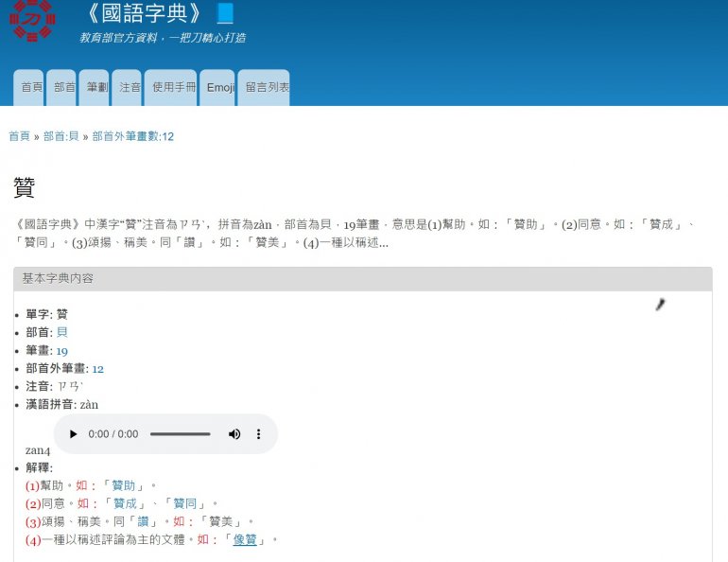Open the 注音 navigation tab
The height and width of the screenshot is (562, 728).
pyautogui.click(x=127, y=87)
